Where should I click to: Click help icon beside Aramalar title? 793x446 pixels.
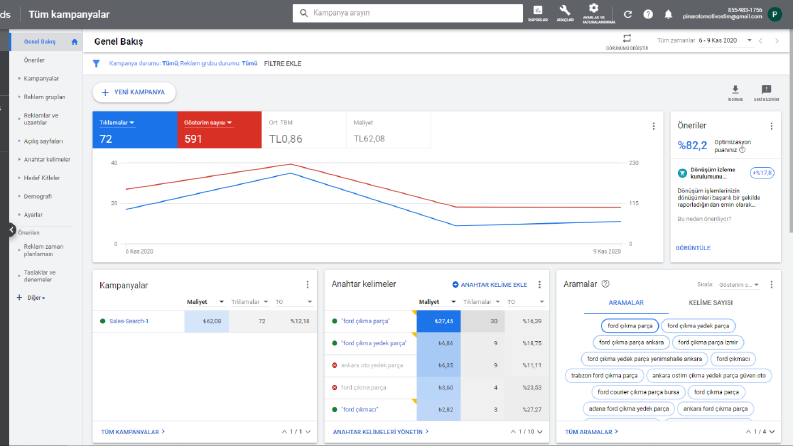click(605, 284)
